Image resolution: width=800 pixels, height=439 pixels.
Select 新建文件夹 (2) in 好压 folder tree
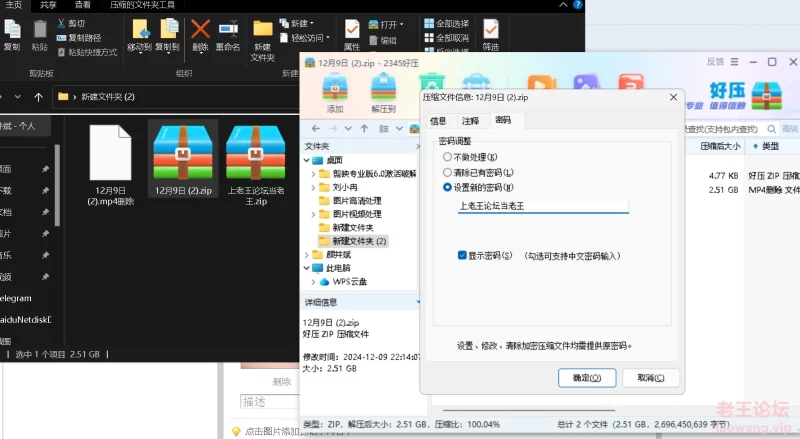[353, 241]
